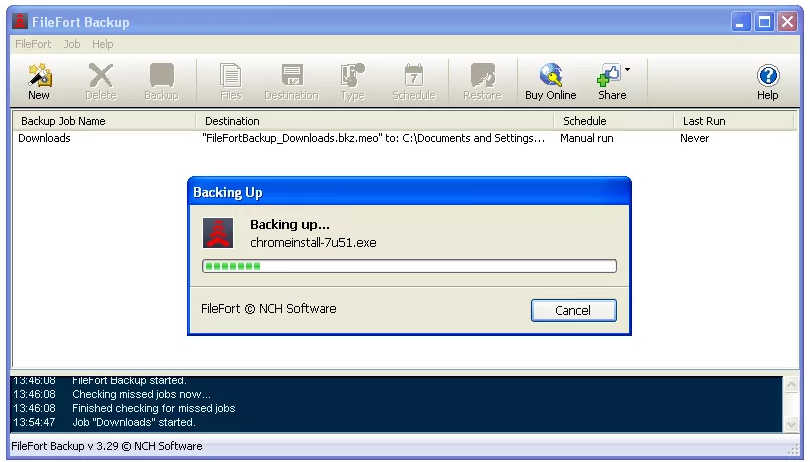The height and width of the screenshot is (462, 810).
Task: Click the 'Backing up...' status label
Action: point(290,224)
